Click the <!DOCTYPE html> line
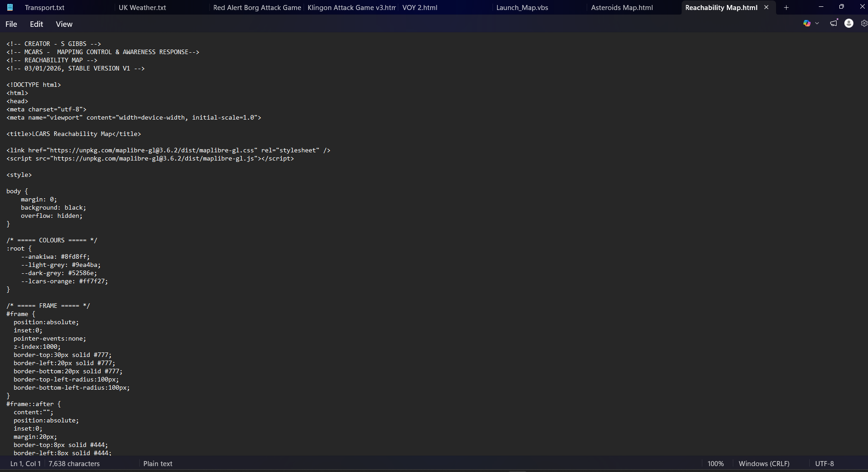868x472 pixels. (x=34, y=85)
